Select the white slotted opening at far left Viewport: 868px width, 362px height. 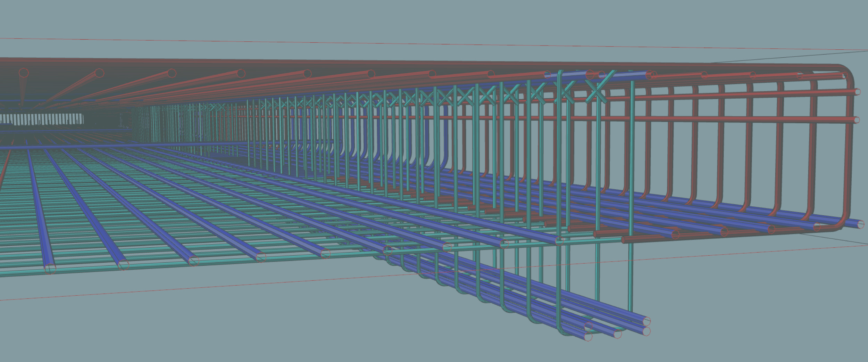42,119
